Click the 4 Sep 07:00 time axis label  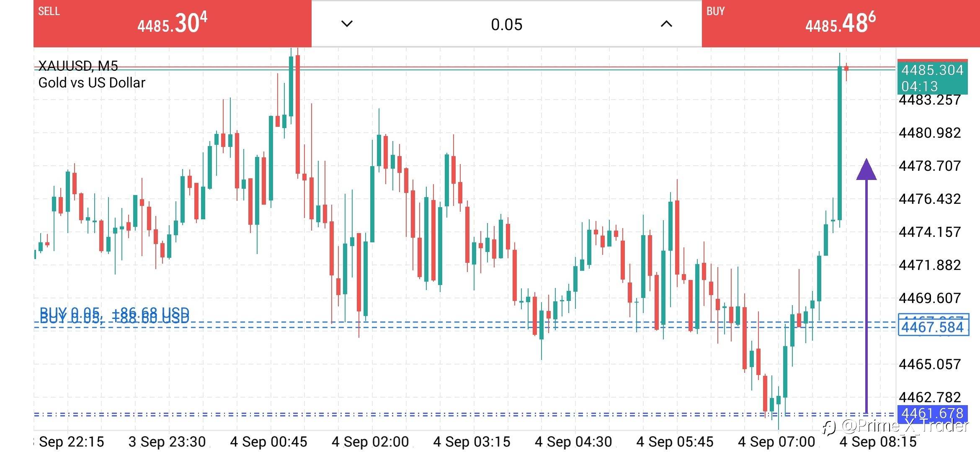776,442
